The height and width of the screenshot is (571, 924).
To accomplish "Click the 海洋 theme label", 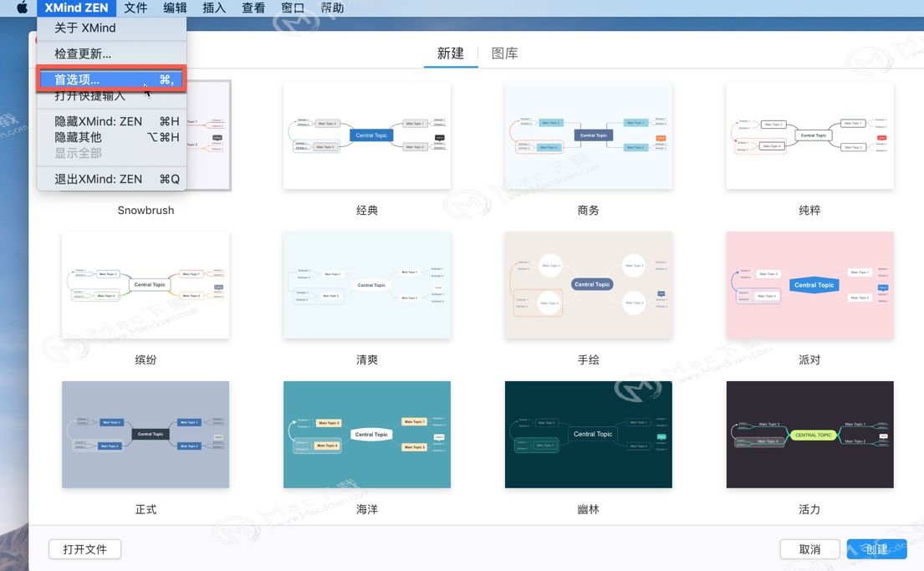I will click(367, 509).
